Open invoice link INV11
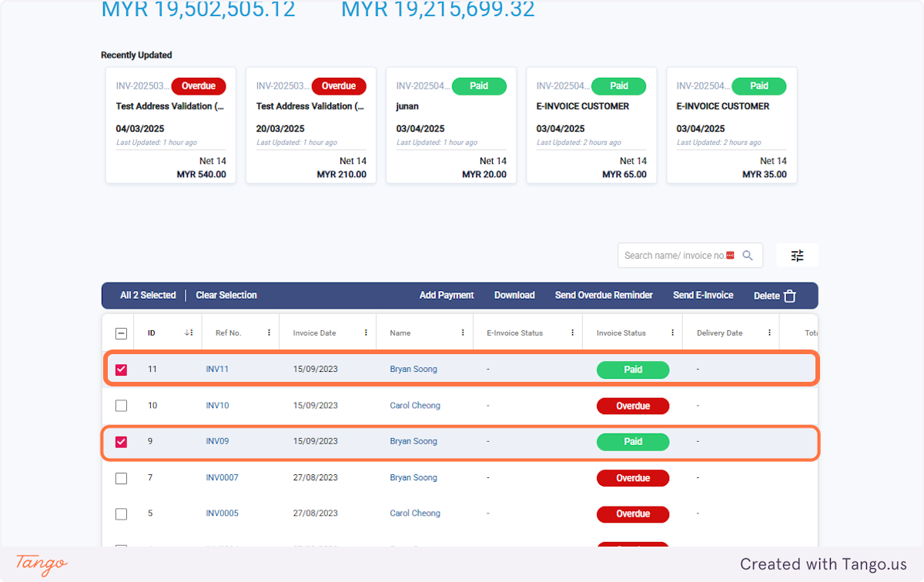924x582 pixels. (217, 370)
